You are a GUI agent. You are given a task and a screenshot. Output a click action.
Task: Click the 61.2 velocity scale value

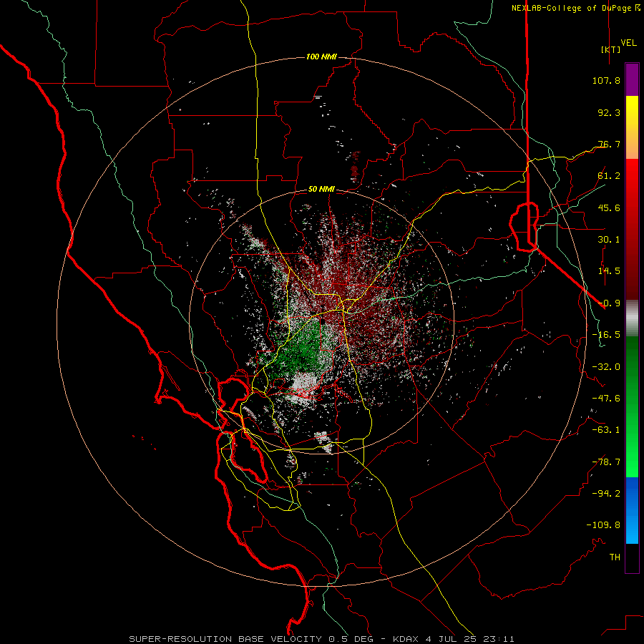609,176
